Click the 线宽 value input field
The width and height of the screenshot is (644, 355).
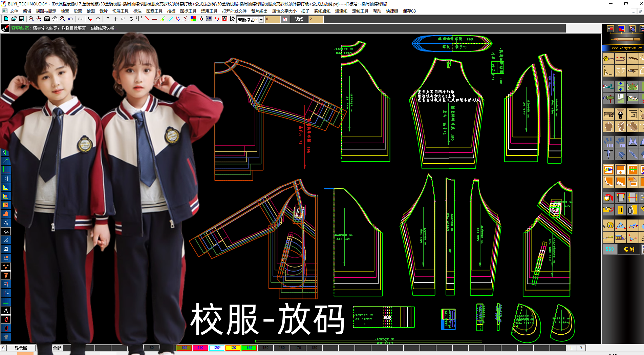pyautogui.click(x=316, y=19)
